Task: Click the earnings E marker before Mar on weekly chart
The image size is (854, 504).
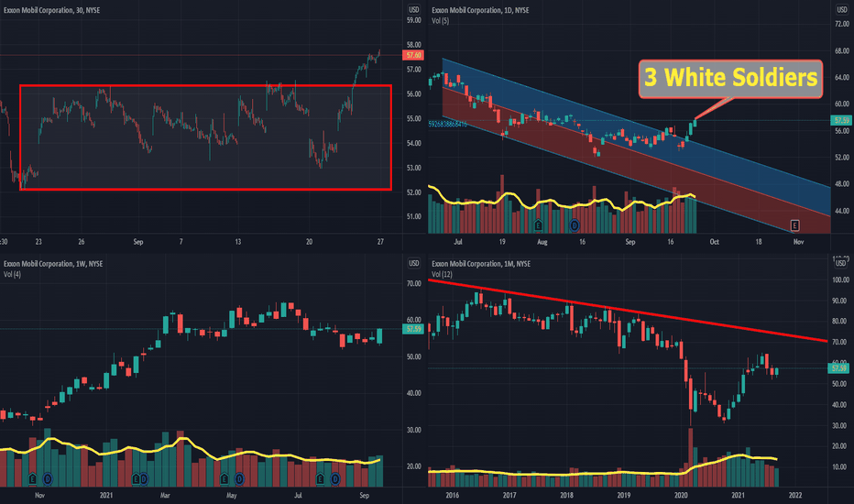Action: [x=136, y=479]
